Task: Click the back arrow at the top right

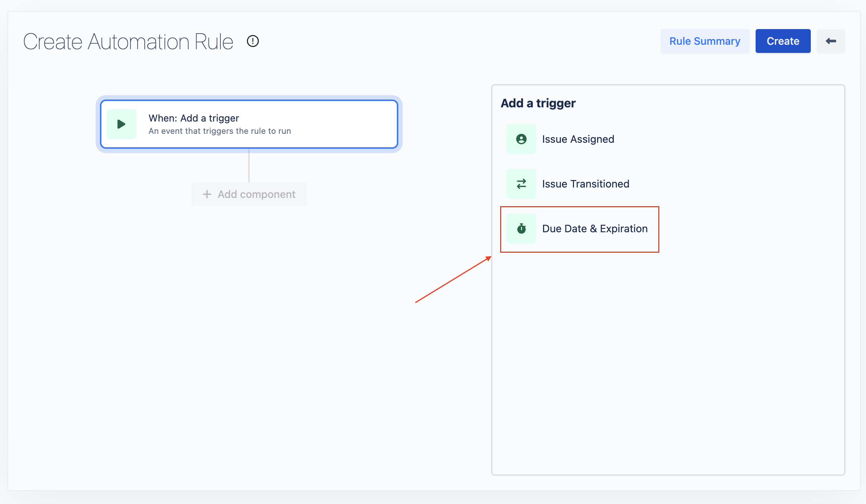Action: [x=831, y=41]
